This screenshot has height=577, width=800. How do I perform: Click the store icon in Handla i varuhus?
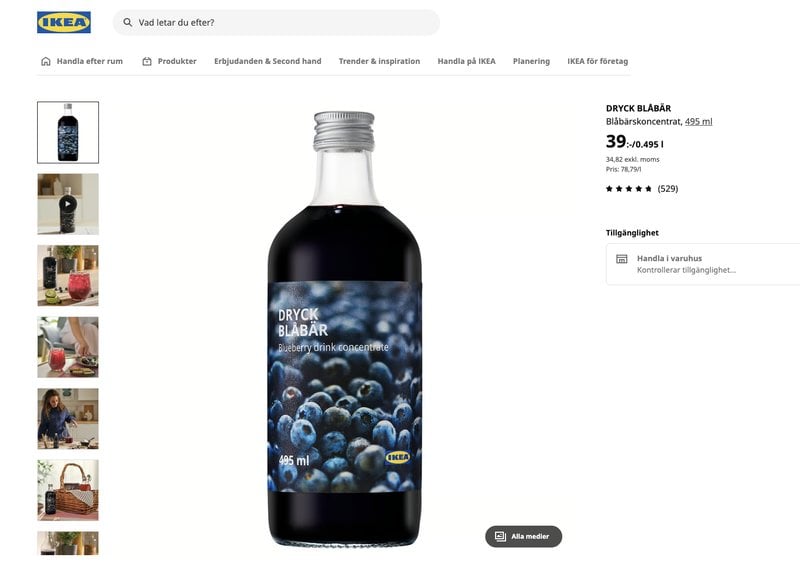tap(621, 259)
